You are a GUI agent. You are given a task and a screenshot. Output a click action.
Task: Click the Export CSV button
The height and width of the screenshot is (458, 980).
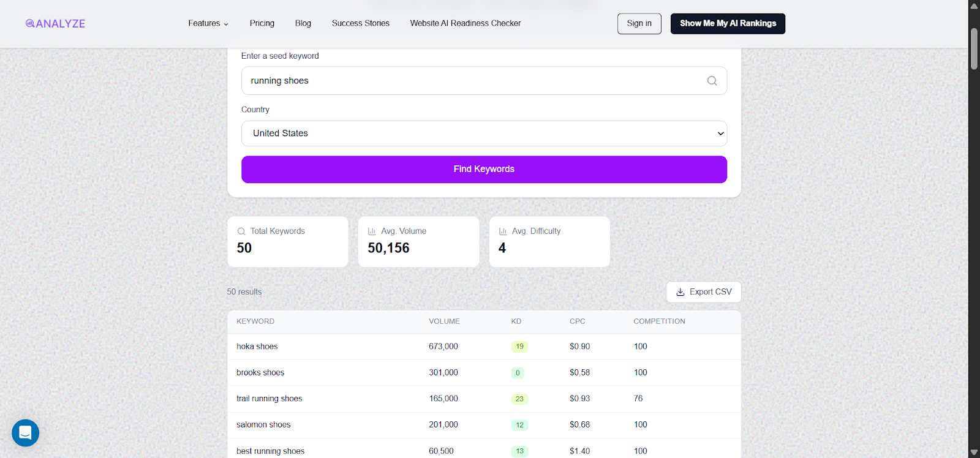[x=704, y=292]
